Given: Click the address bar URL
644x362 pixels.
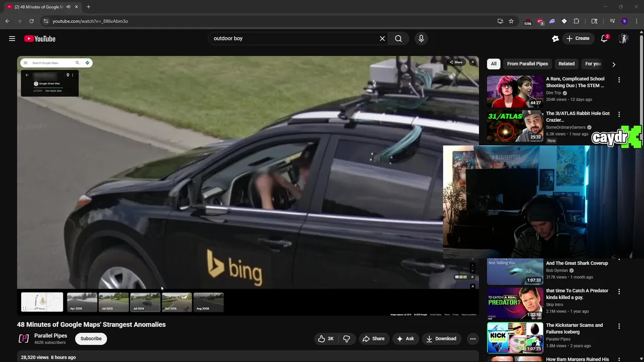Looking at the screenshot, I should pyautogui.click(x=90, y=21).
